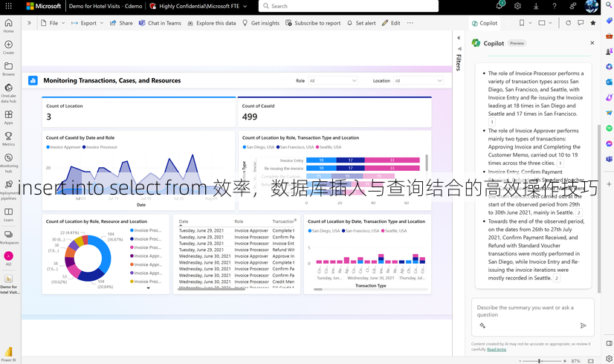Screen dimensions: 614x364
Task: Open the comments pane icon
Action: pyautogui.click(x=581, y=23)
